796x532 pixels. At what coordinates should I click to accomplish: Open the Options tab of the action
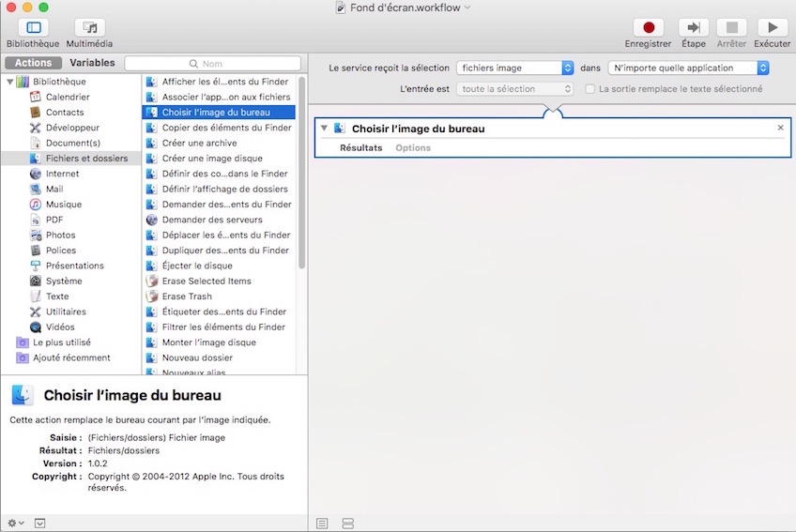tap(413, 147)
